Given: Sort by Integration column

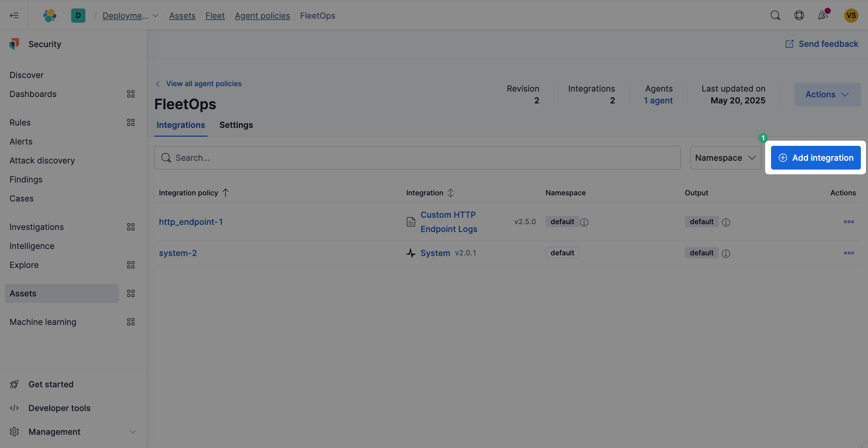Looking at the screenshot, I should click(x=430, y=193).
